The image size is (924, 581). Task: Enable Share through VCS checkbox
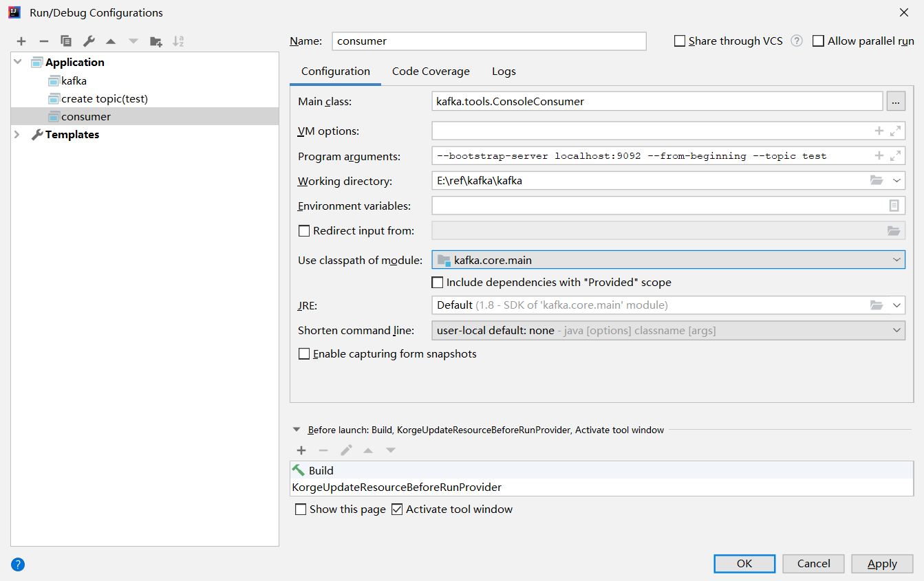[680, 41]
